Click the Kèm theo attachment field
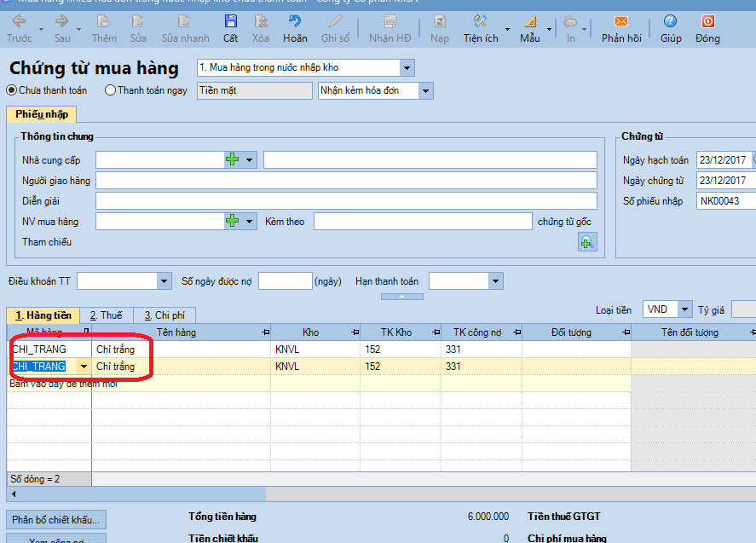 423,222
